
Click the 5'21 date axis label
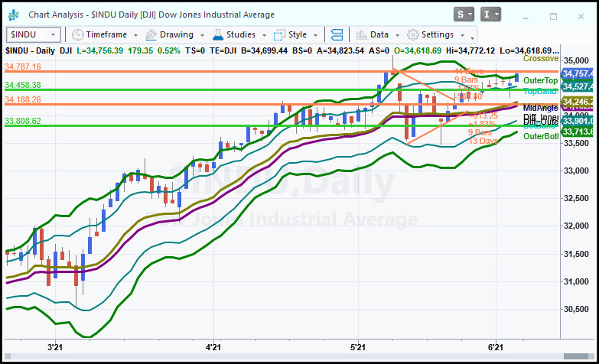click(x=358, y=348)
